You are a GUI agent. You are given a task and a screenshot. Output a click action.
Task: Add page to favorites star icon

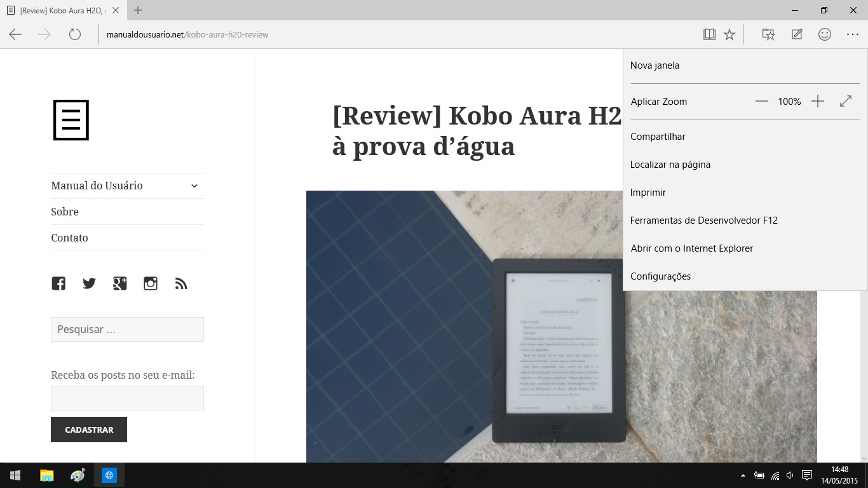[x=729, y=34]
